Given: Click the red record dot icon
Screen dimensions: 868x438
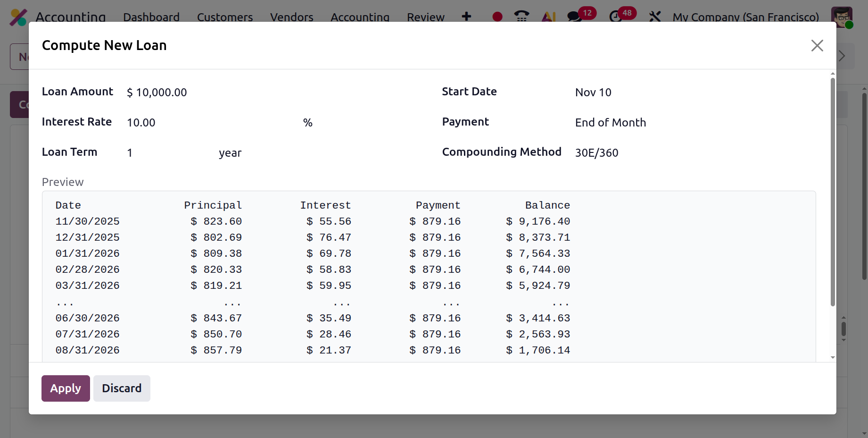Looking at the screenshot, I should (497, 17).
